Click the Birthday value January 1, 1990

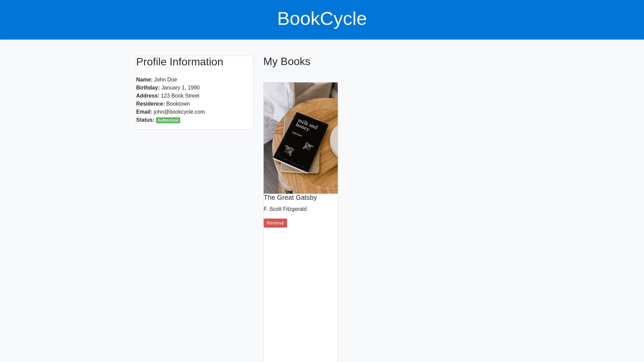pos(180,88)
